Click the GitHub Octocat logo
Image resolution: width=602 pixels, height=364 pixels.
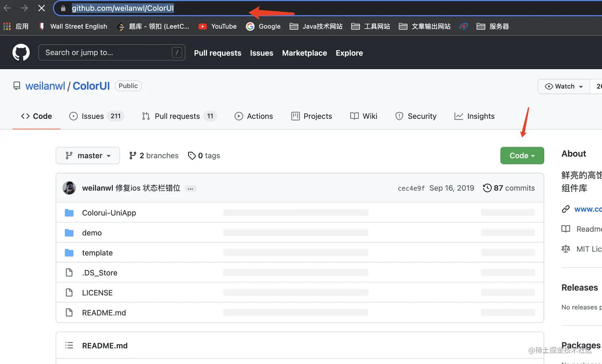(21, 53)
